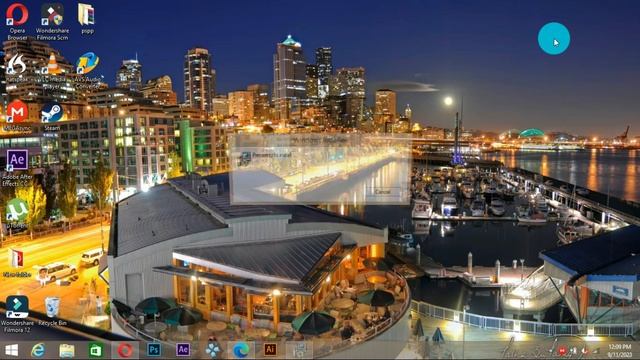Launch Illustrator from the taskbar

[x=270, y=350]
